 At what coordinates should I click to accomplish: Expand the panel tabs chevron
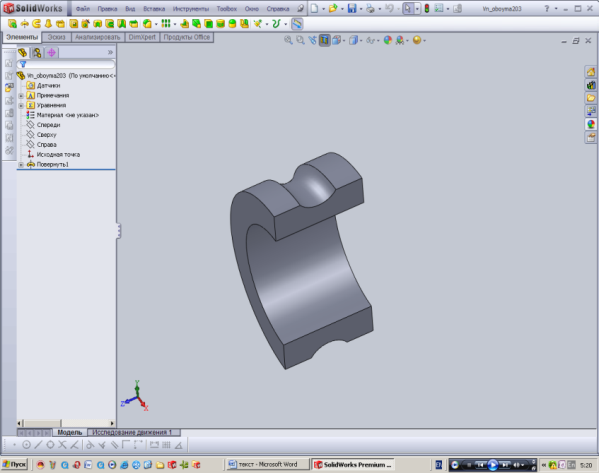click(110, 52)
